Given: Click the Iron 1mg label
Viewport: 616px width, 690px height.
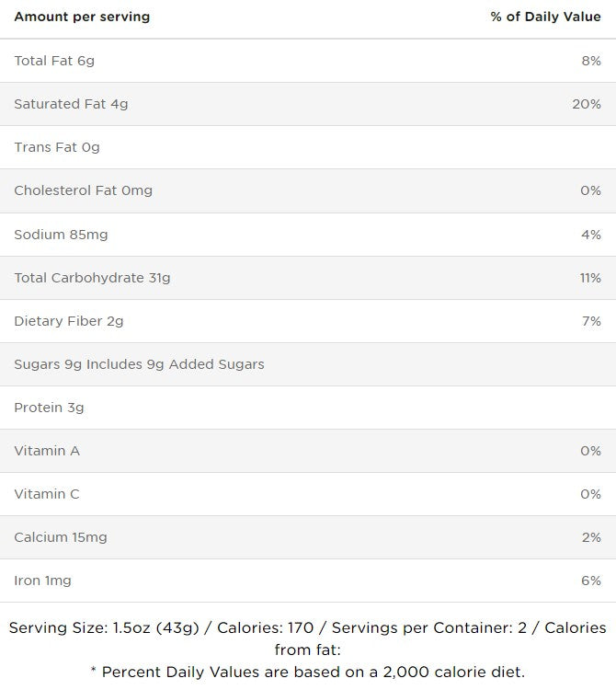Looking at the screenshot, I should click(42, 581).
